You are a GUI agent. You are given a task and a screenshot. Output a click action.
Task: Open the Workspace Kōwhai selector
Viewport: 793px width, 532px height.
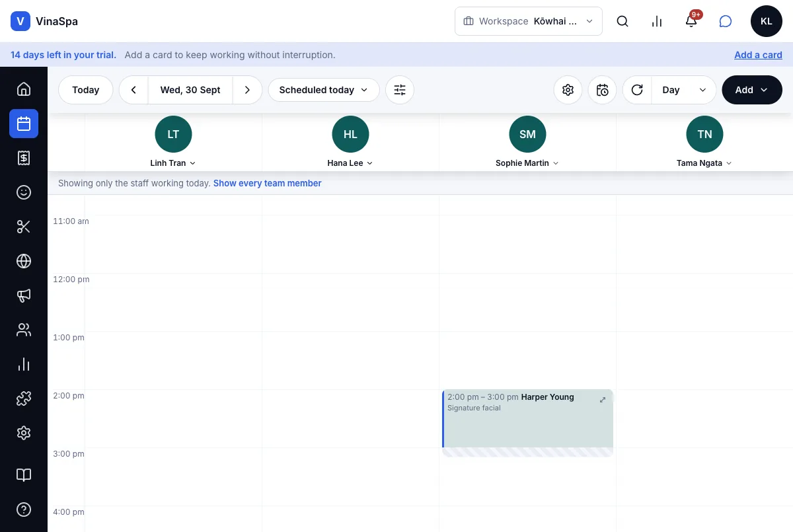(x=529, y=21)
